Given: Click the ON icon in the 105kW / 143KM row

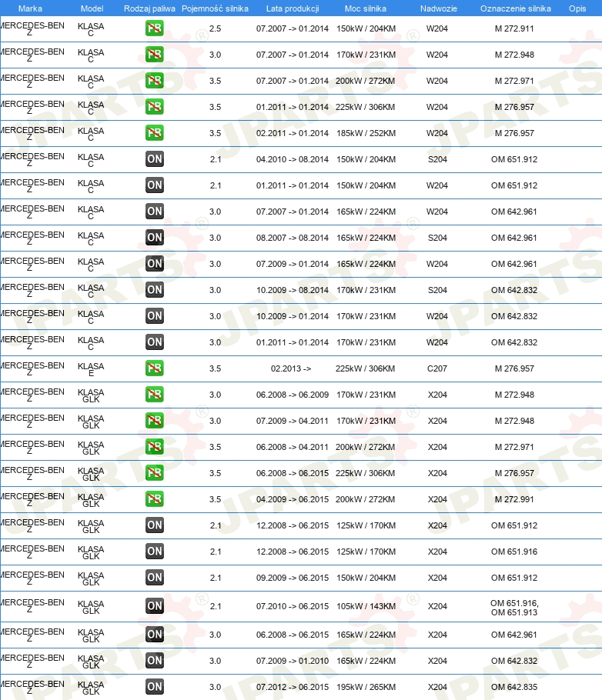Looking at the screenshot, I should [154, 606].
